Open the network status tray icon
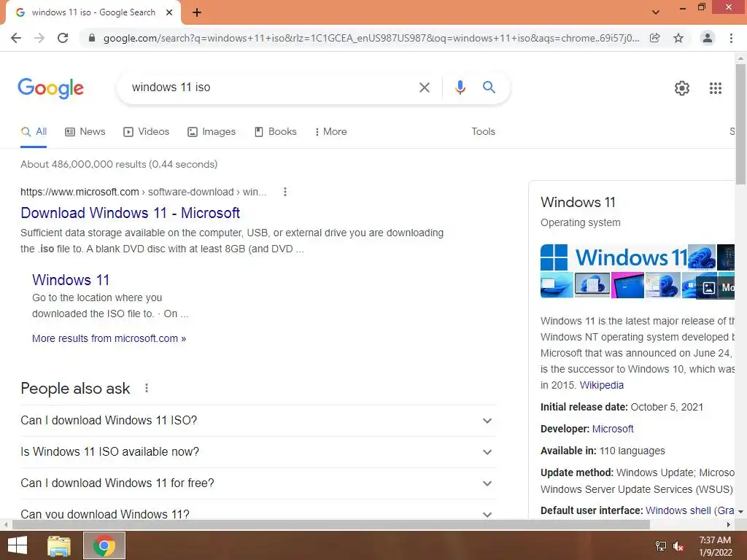747x560 pixels. 661,546
